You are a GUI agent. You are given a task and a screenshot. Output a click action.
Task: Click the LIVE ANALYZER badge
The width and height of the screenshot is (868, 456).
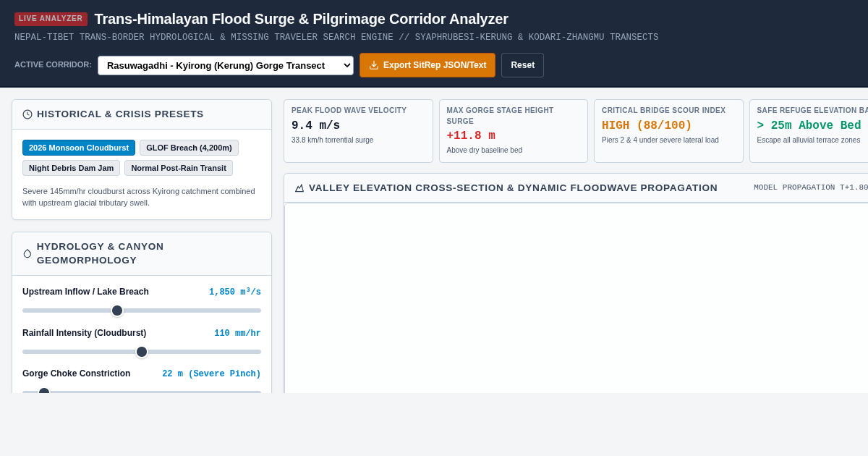coord(51,19)
